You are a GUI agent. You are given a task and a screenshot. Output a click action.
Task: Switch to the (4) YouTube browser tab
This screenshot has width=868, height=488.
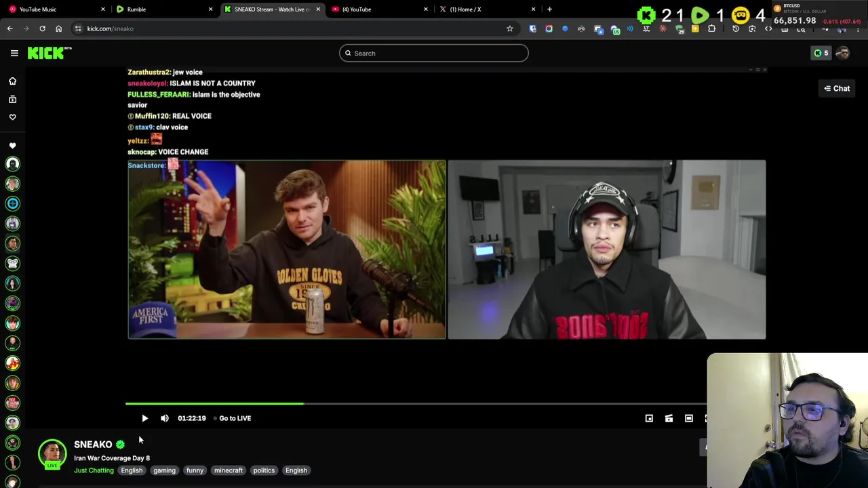pos(380,9)
